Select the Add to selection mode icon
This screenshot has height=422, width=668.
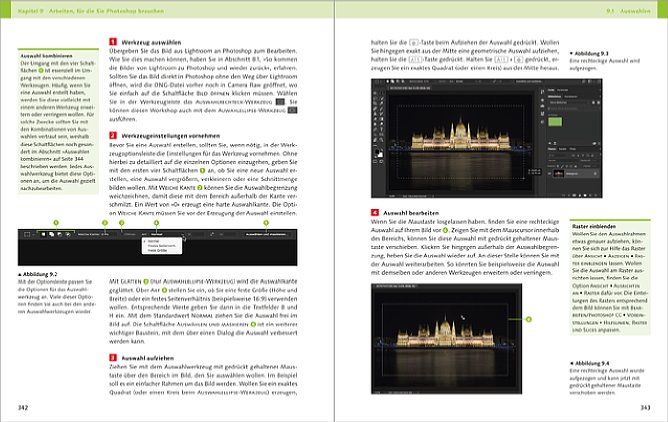[x=52, y=235]
